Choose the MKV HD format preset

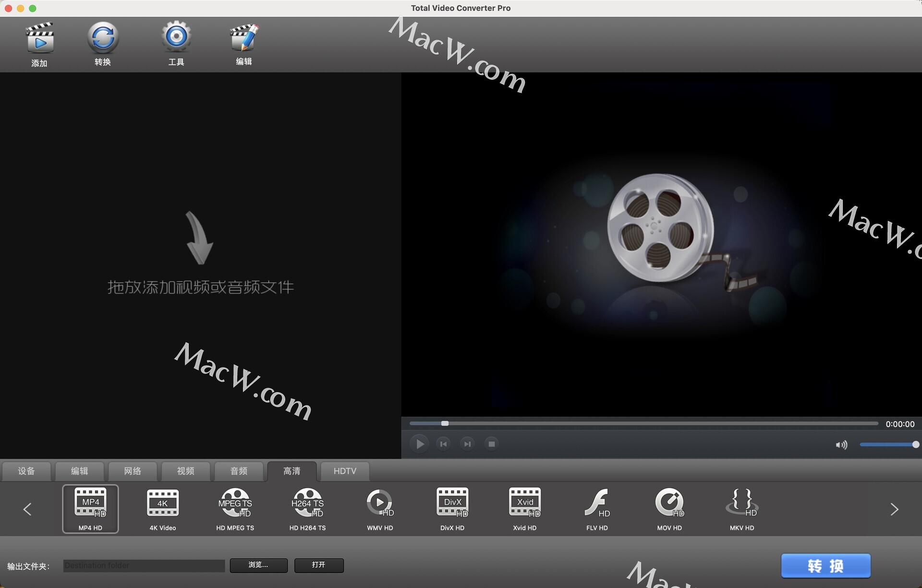pyautogui.click(x=742, y=508)
